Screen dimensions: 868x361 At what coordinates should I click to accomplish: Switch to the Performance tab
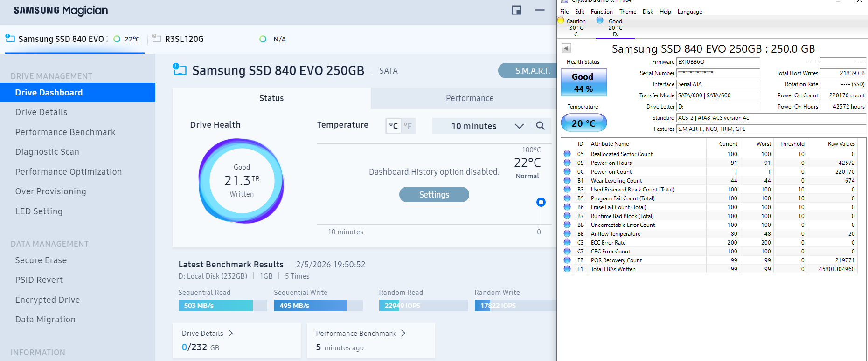pos(469,98)
